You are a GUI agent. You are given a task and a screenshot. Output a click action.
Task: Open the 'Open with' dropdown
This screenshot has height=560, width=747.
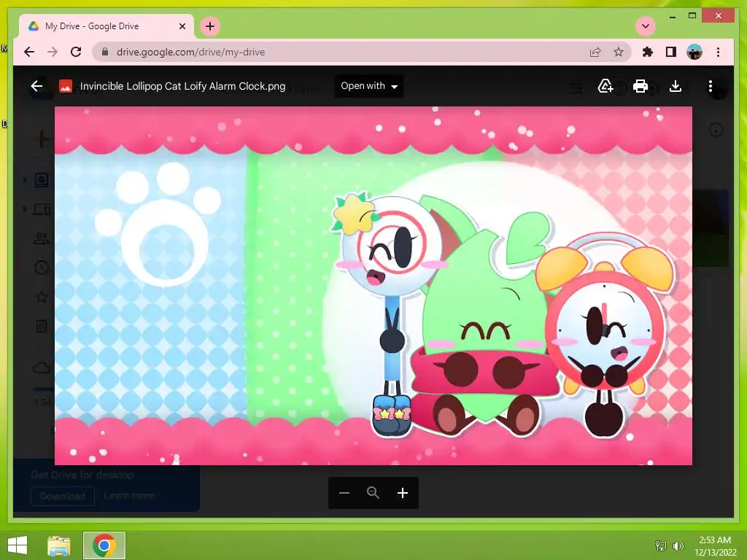pos(368,86)
